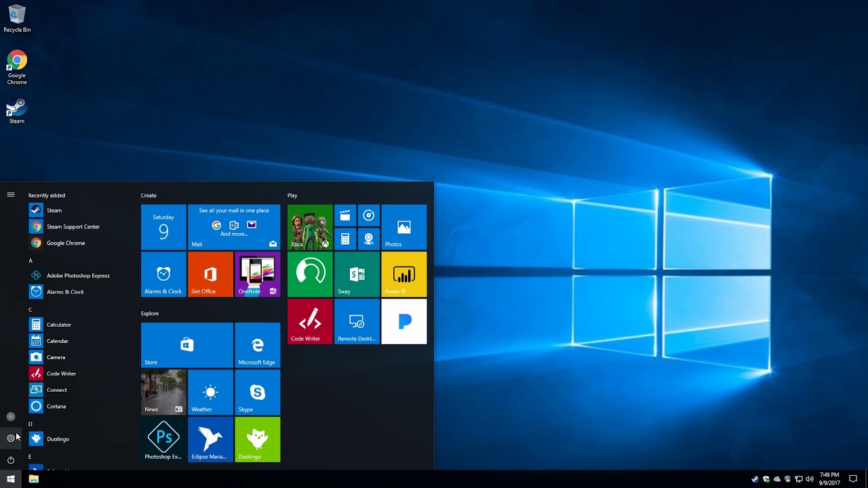This screenshot has height=488, width=868.
Task: Click the letter C section header
Action: tap(31, 310)
